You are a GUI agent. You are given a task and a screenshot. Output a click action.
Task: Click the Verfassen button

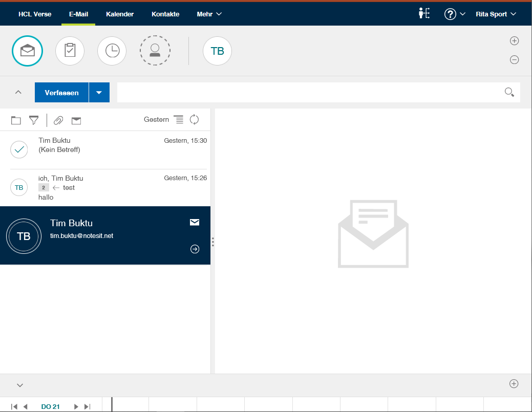(61, 93)
